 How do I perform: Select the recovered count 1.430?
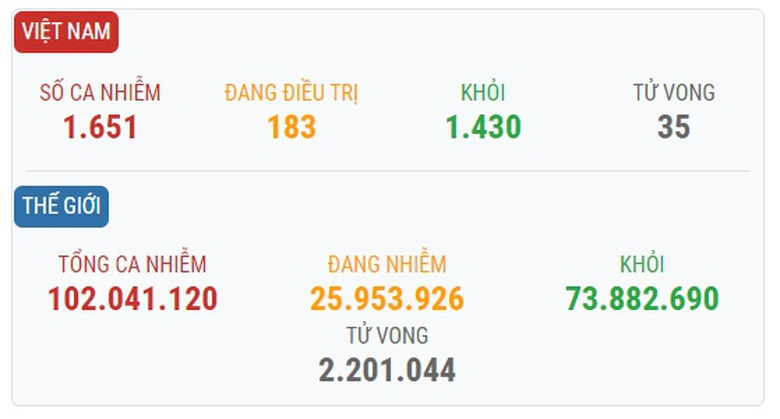(x=482, y=127)
